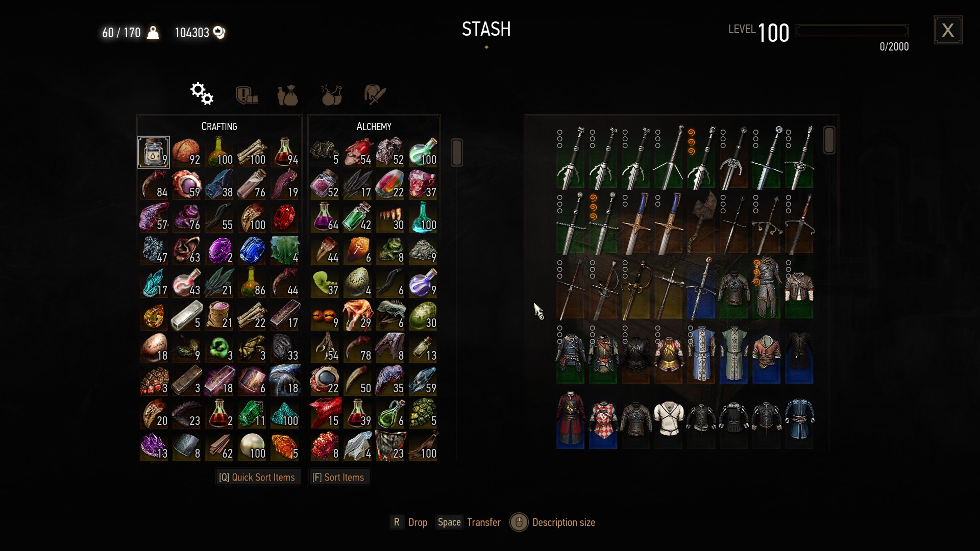Choose the spotted egg in alchemy column
Viewport: 980px width, 551px height.
tap(357, 283)
